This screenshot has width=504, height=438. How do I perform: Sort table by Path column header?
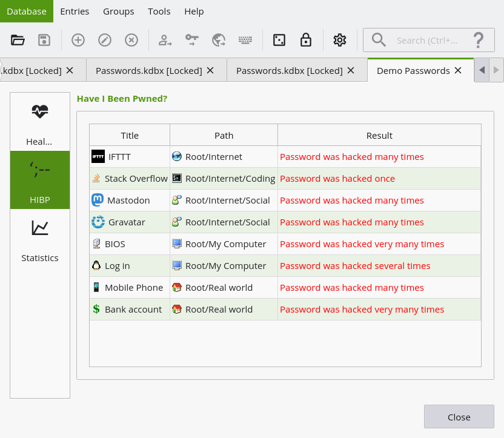224,135
